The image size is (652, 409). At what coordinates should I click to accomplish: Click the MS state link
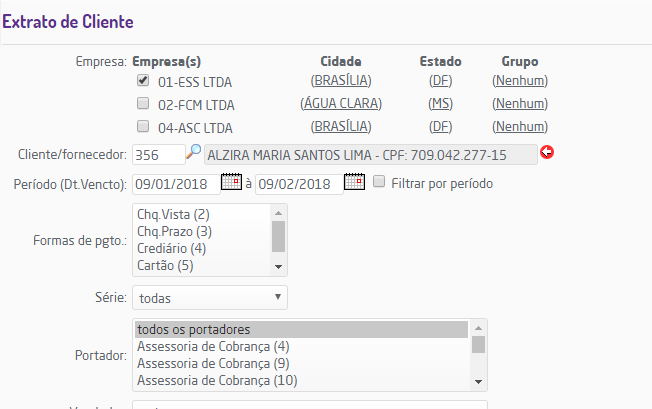coord(440,104)
